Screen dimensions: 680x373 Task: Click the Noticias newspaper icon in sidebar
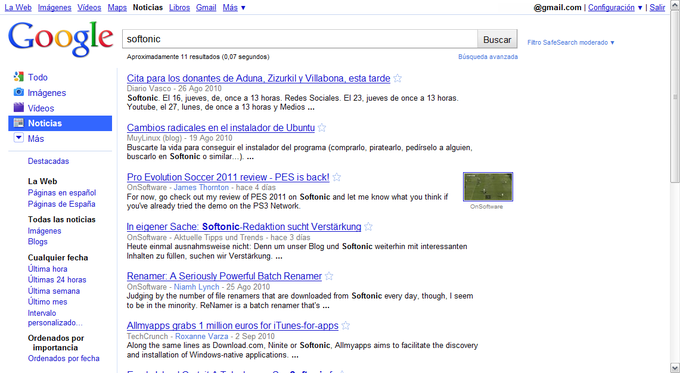[x=18, y=123]
